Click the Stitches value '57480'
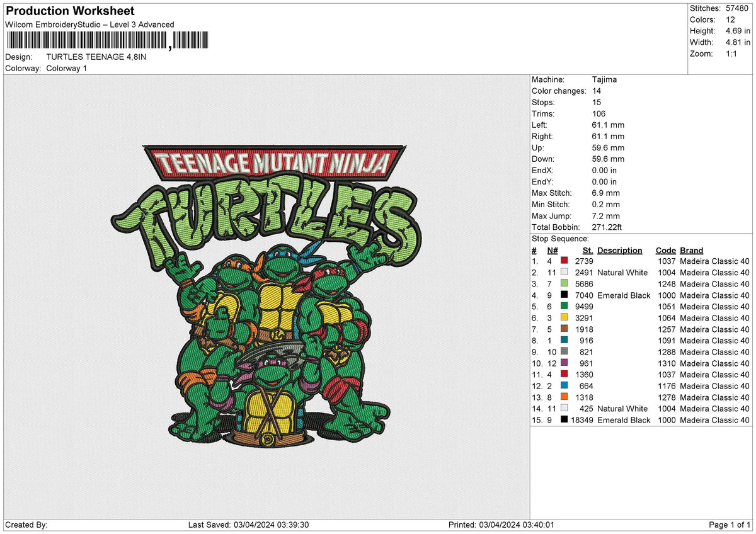This screenshot has width=756, height=534. pos(738,8)
